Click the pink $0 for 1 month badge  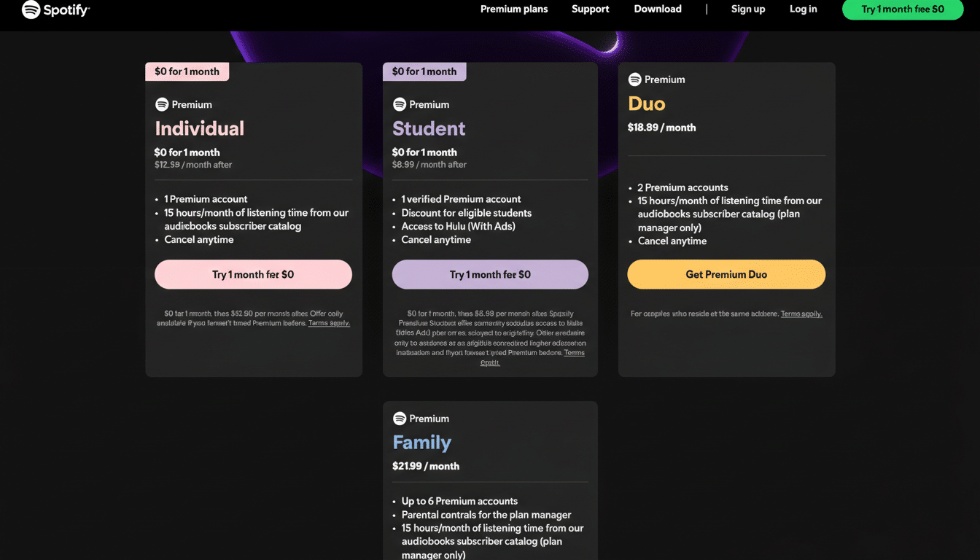tap(187, 71)
